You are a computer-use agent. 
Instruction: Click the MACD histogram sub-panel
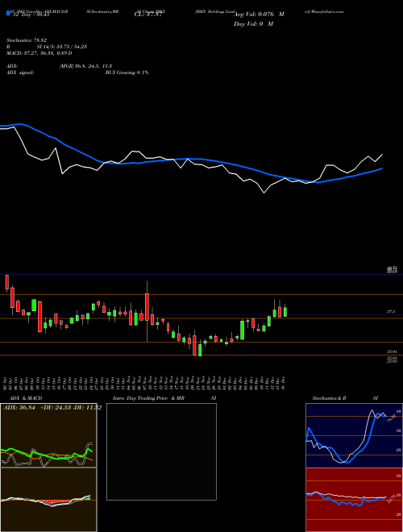point(48,500)
